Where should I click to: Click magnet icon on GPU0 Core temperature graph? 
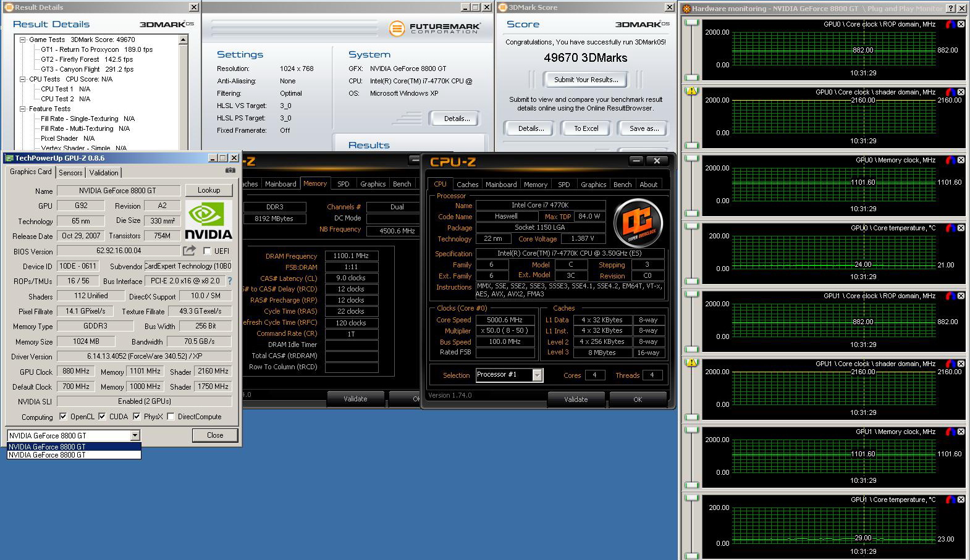[x=951, y=228]
